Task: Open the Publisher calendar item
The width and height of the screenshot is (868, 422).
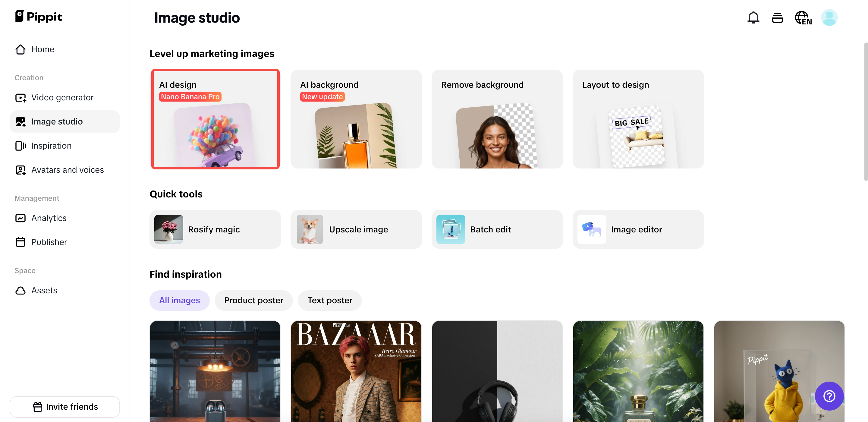Action: click(x=49, y=242)
